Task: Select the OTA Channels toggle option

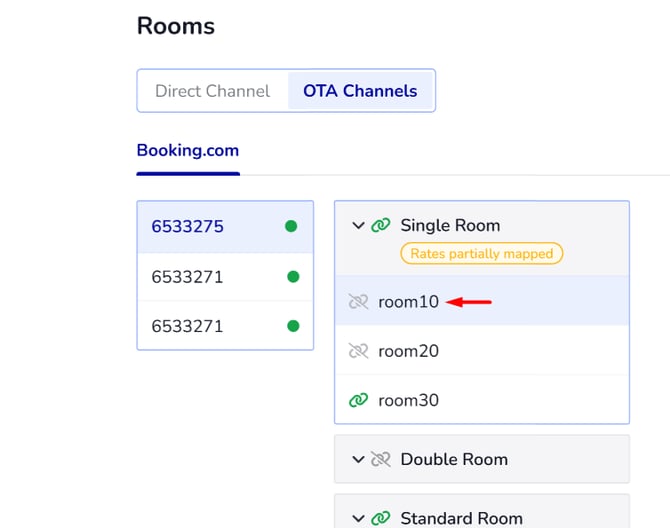Action: point(360,91)
